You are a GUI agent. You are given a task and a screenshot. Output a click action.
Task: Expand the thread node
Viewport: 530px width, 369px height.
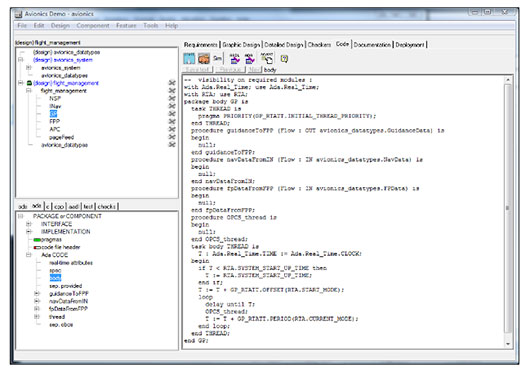tap(37, 317)
